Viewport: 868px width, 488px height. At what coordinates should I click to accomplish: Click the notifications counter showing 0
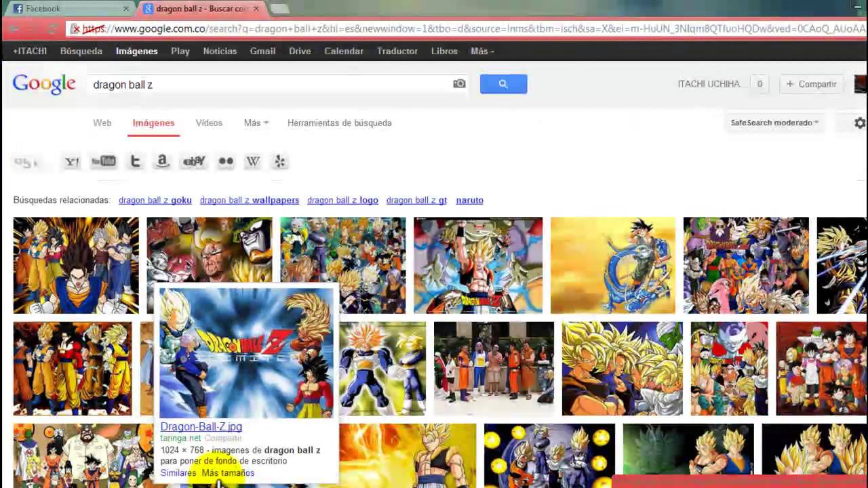point(759,84)
